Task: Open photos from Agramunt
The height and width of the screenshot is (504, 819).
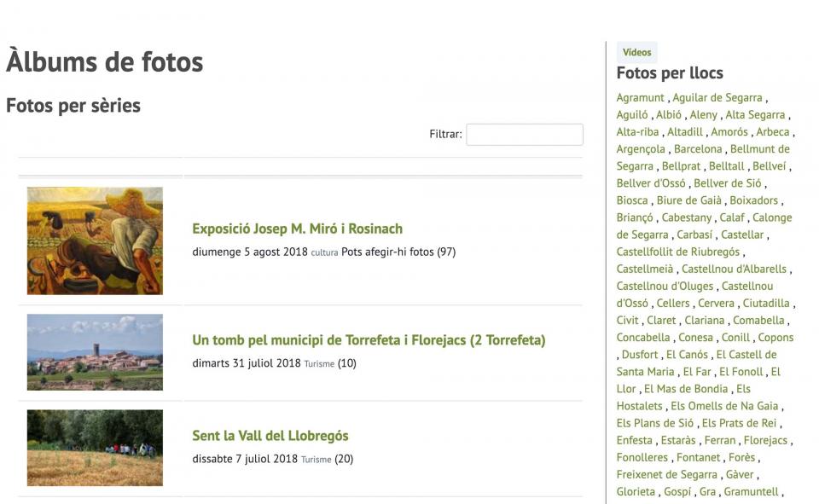Action: pyautogui.click(x=640, y=98)
